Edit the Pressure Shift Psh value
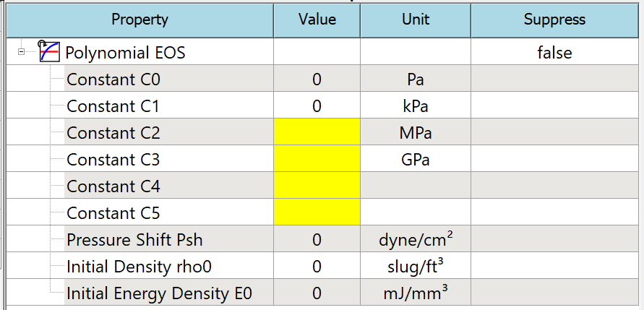This screenshot has width=644, height=310. coord(317,240)
